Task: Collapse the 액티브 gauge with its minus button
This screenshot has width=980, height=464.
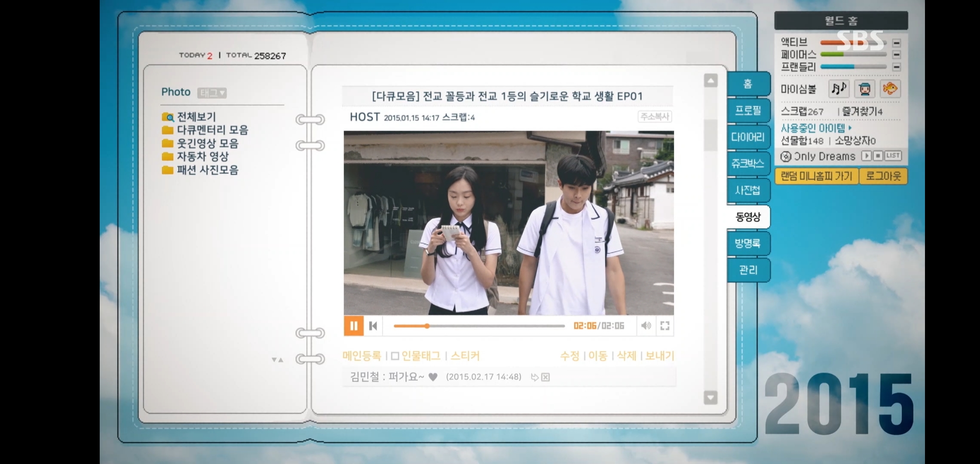Action: tap(897, 43)
